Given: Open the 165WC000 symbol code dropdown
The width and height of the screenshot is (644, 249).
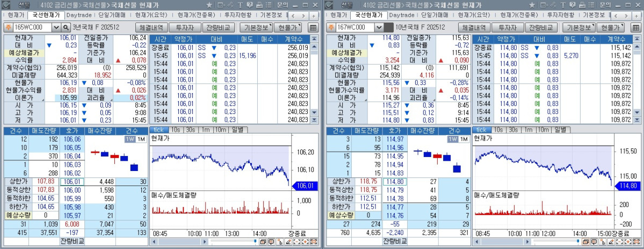Looking at the screenshot, I should click(56, 27).
